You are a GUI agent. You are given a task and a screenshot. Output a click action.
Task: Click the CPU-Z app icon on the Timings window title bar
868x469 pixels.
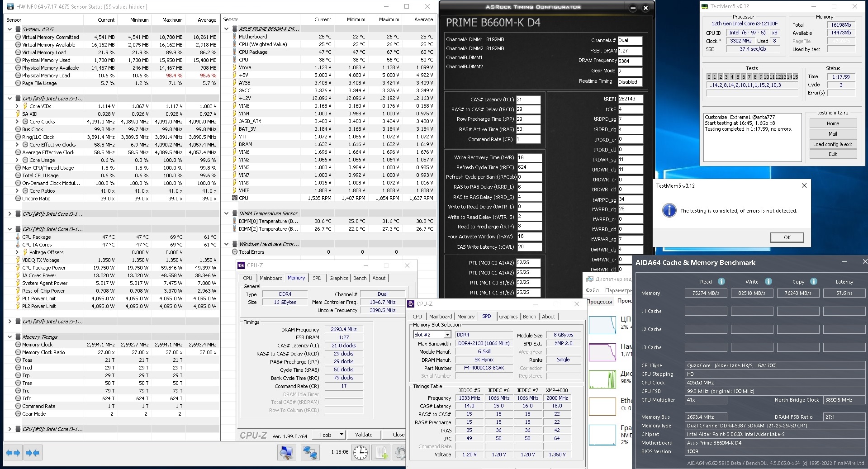pyautogui.click(x=241, y=265)
